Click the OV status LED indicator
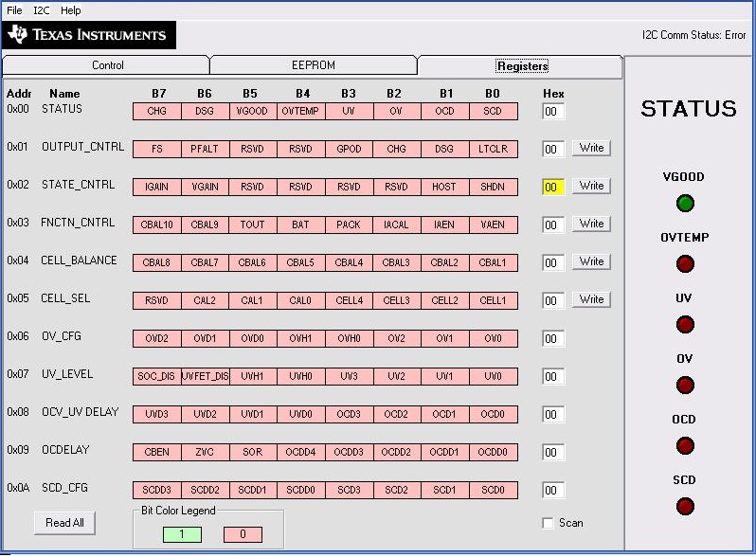The height and width of the screenshot is (557, 756). point(685,385)
